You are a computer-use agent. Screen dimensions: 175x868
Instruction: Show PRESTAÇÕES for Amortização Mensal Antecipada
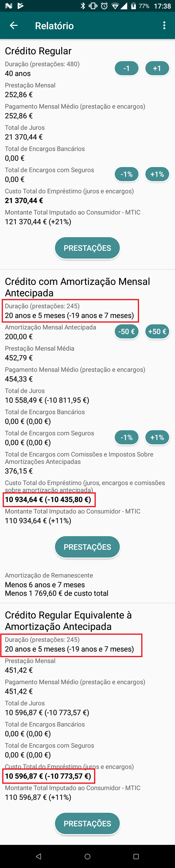[87, 547]
